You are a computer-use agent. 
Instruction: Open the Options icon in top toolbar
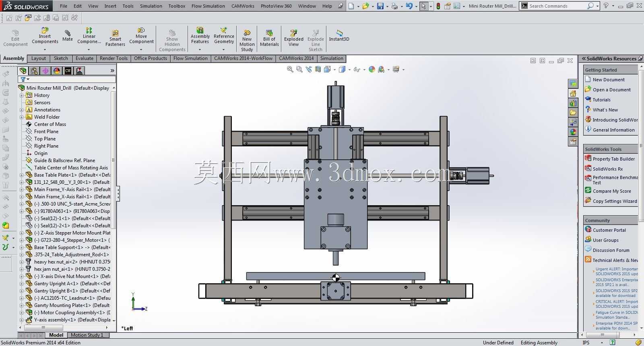pos(457,6)
